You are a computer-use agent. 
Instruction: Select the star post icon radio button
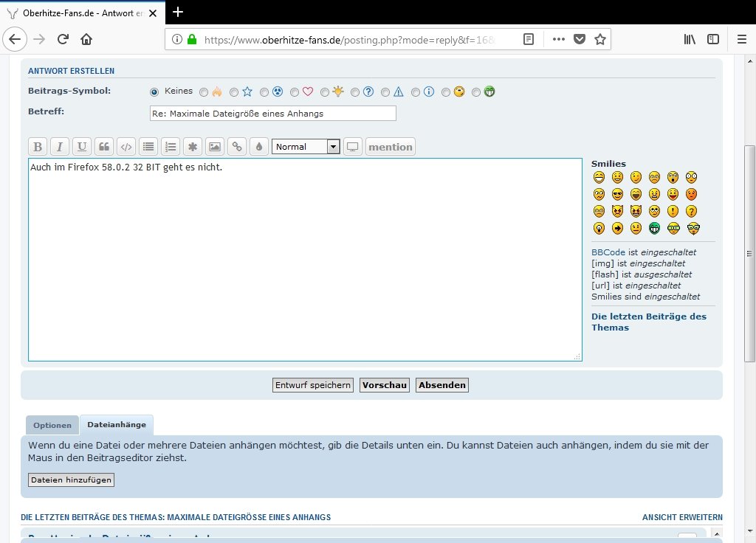pos(234,92)
